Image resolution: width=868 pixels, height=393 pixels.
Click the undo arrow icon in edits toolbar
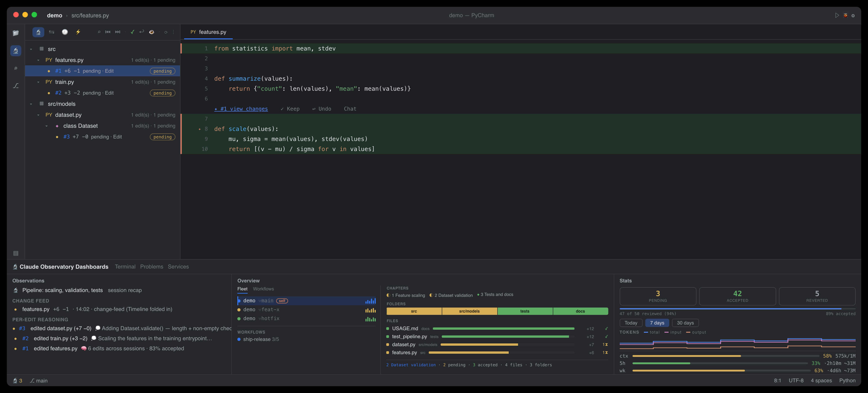point(142,32)
